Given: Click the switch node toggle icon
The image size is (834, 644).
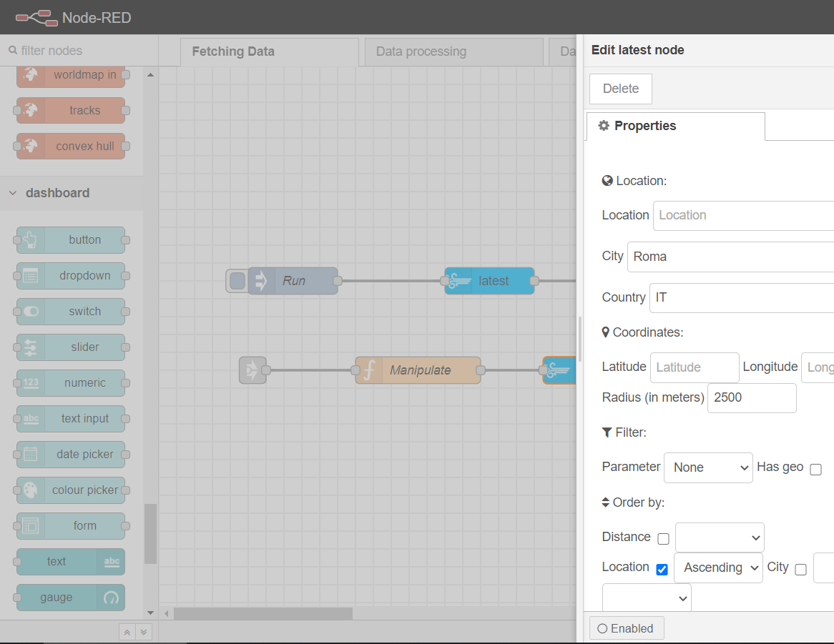Looking at the screenshot, I should tap(30, 312).
